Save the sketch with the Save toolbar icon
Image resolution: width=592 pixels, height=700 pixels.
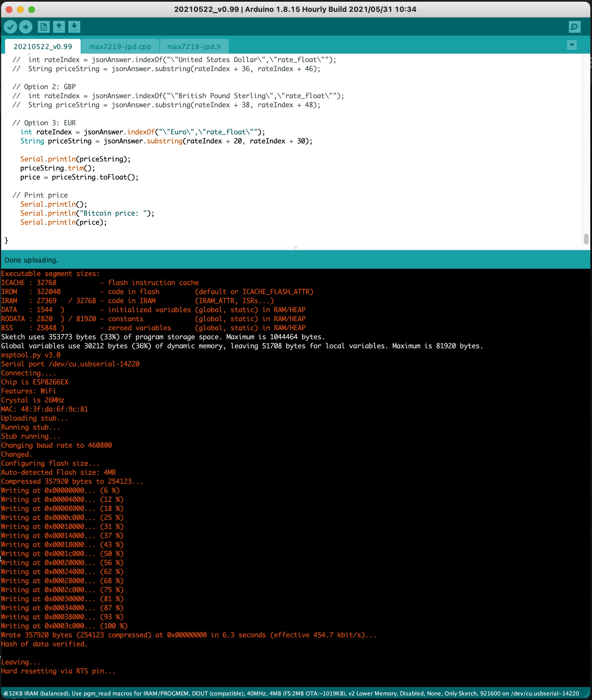pyautogui.click(x=74, y=27)
